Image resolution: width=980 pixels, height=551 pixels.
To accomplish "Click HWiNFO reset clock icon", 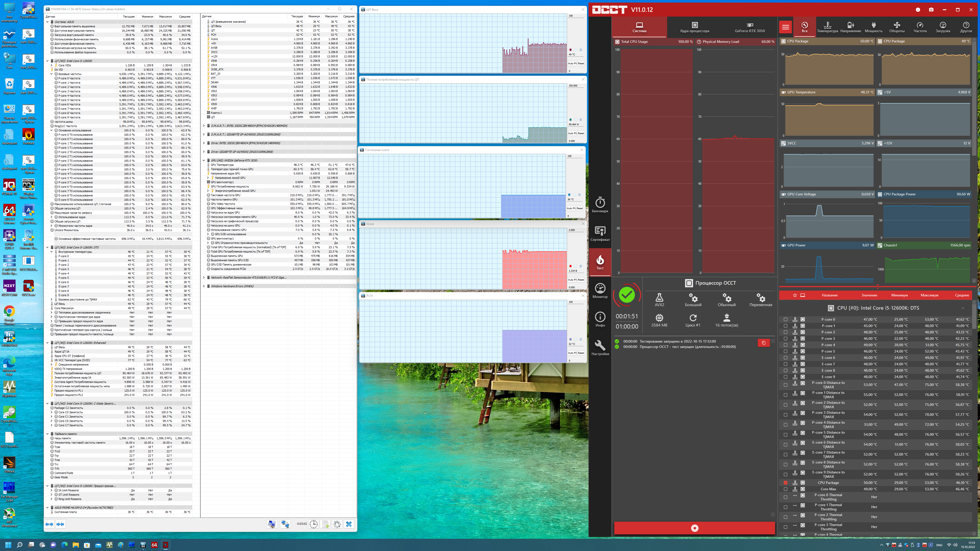I will [x=313, y=524].
